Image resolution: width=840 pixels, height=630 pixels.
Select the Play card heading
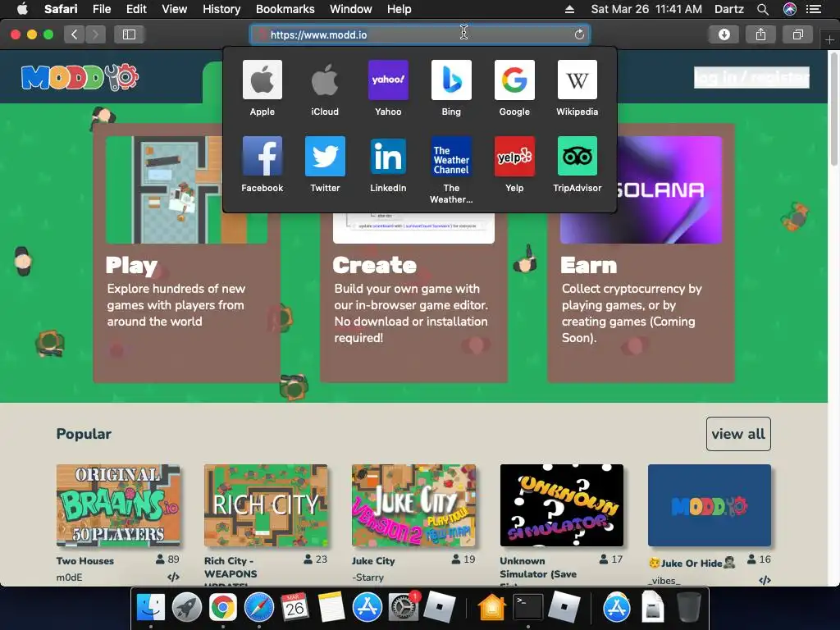[x=132, y=265]
